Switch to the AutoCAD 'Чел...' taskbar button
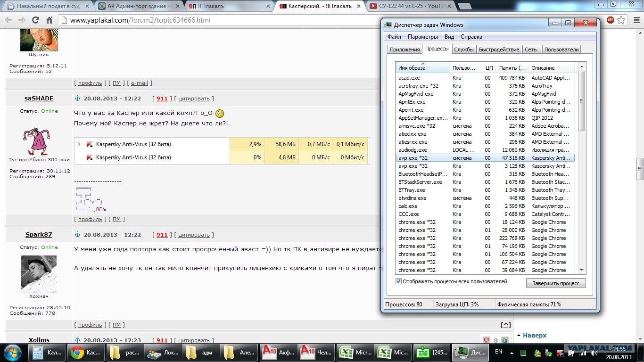644x362 pixels. coord(317,352)
